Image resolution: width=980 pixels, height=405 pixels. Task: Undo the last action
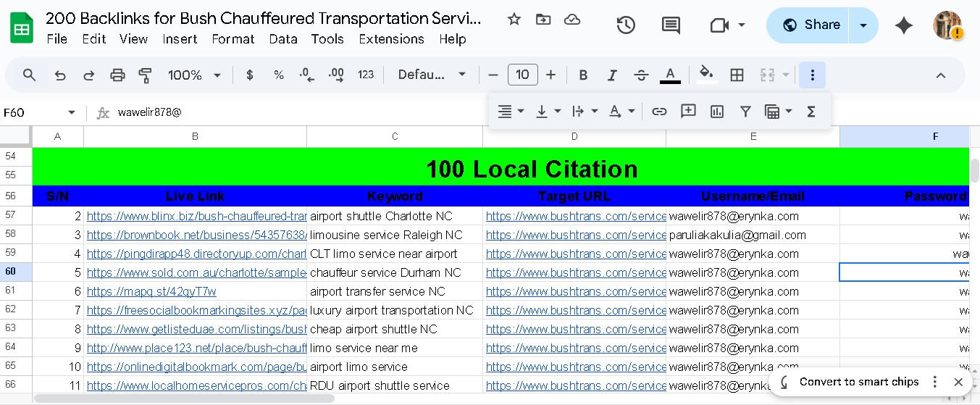[60, 75]
